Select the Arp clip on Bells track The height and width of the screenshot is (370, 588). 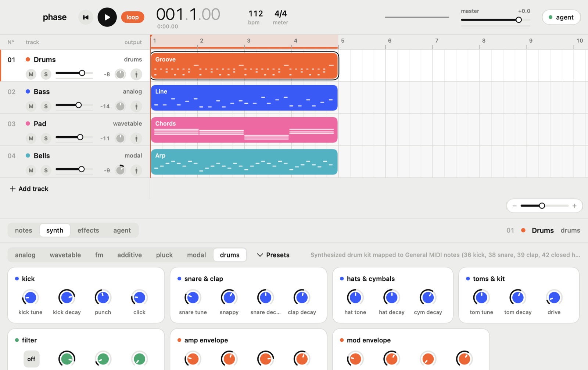click(x=244, y=162)
